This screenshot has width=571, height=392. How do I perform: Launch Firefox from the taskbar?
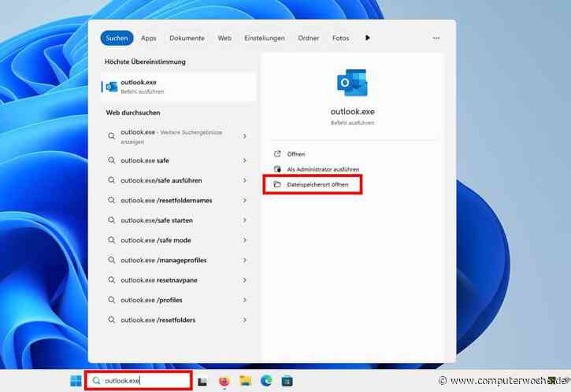coord(224,381)
